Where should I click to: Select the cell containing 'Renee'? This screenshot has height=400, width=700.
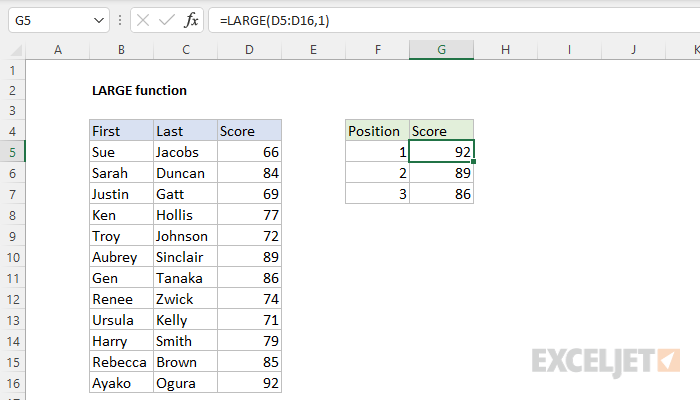pyautogui.click(x=121, y=299)
